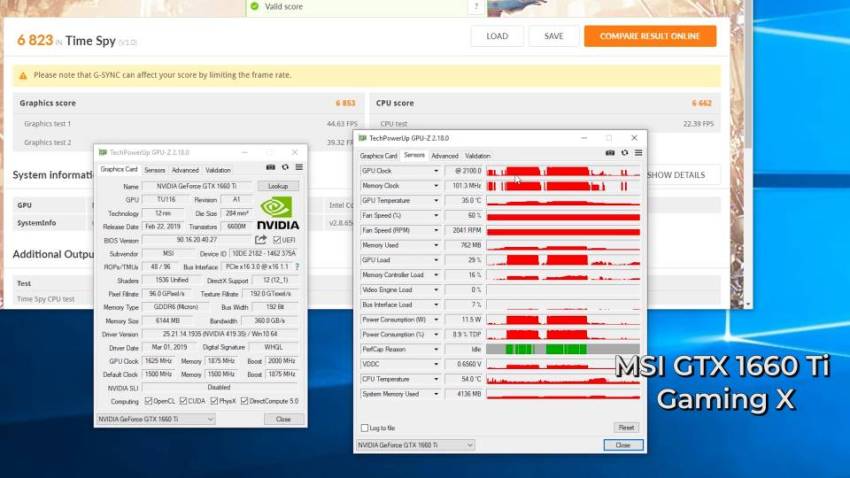Screen dimensions: 850x478
Task: Click the Reset button in Sensors window
Action: [x=626, y=428]
